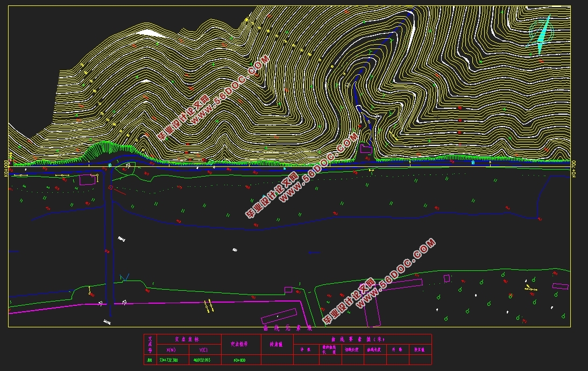Viewport: 588px width, 371px height.
Task: Select the K0+000 station label
Action: tap(6, 168)
